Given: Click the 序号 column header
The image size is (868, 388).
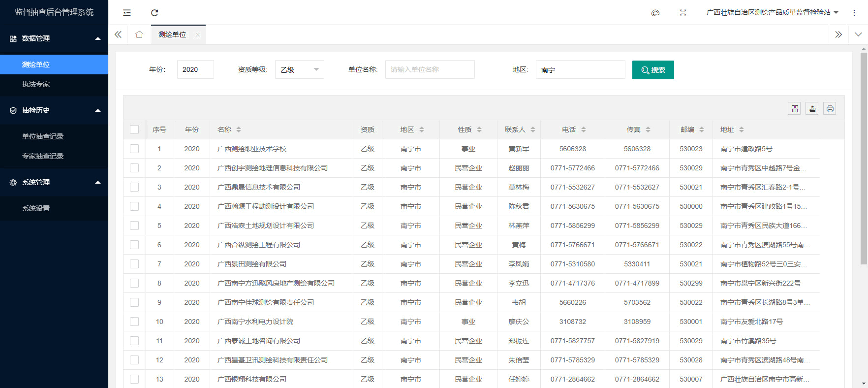Looking at the screenshot, I should pyautogui.click(x=159, y=129).
